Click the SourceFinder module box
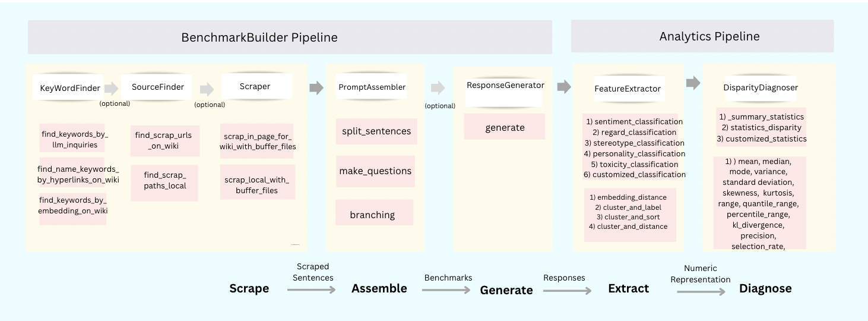This screenshot has height=321, width=868. [x=158, y=87]
